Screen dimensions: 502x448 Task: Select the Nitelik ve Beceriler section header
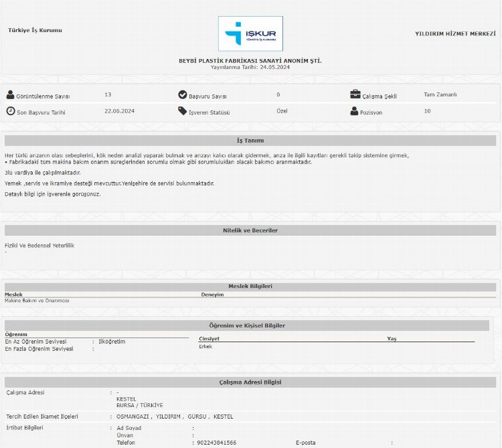point(250,230)
